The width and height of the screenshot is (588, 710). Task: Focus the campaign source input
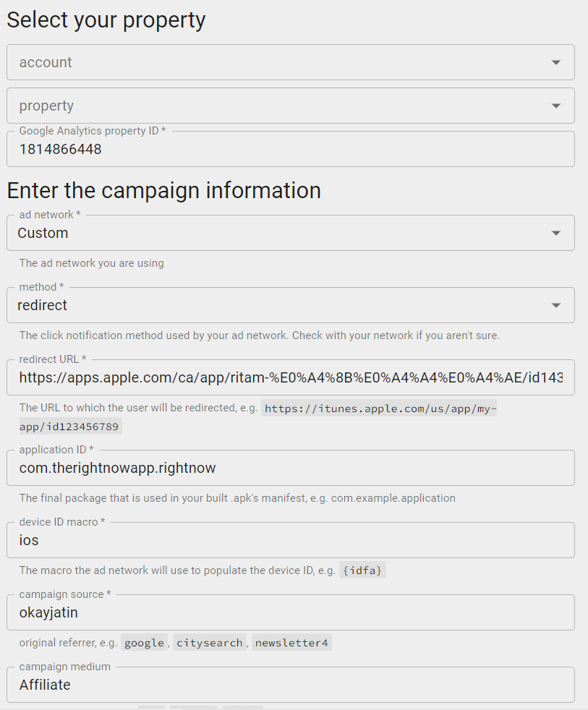pyautogui.click(x=289, y=612)
